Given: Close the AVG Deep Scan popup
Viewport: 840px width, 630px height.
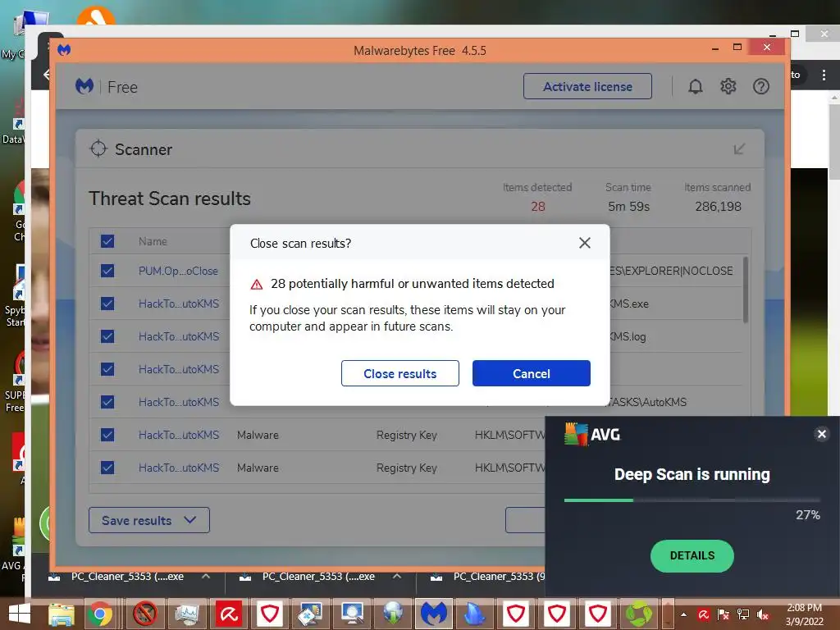Looking at the screenshot, I should tap(822, 434).
